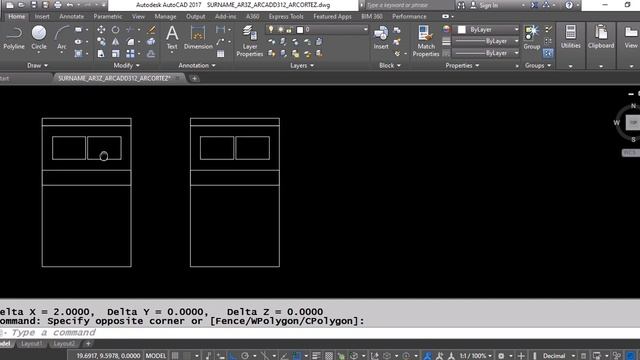The height and width of the screenshot is (360, 640).
Task: Toggle transparency display in status bar
Action: click(x=329, y=356)
